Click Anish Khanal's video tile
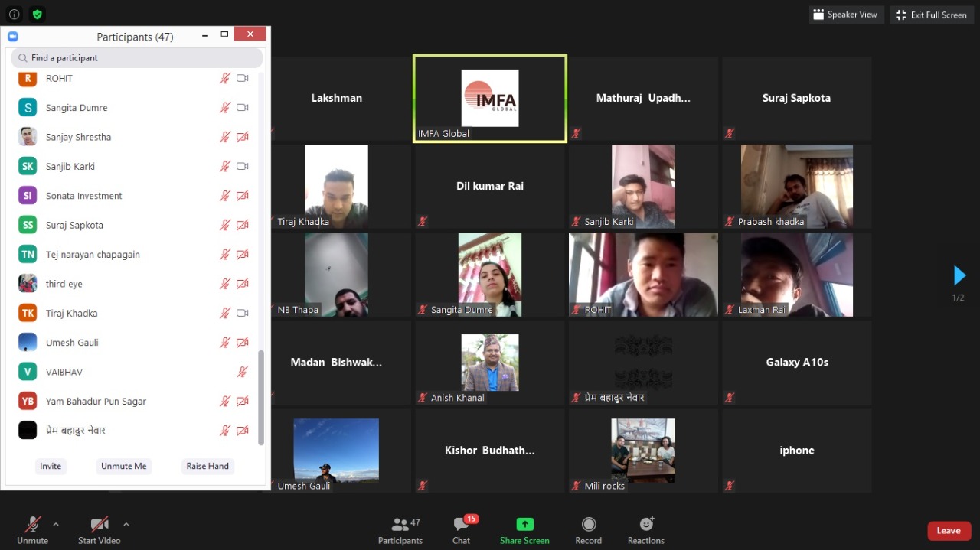The width and height of the screenshot is (980, 550). [x=490, y=363]
